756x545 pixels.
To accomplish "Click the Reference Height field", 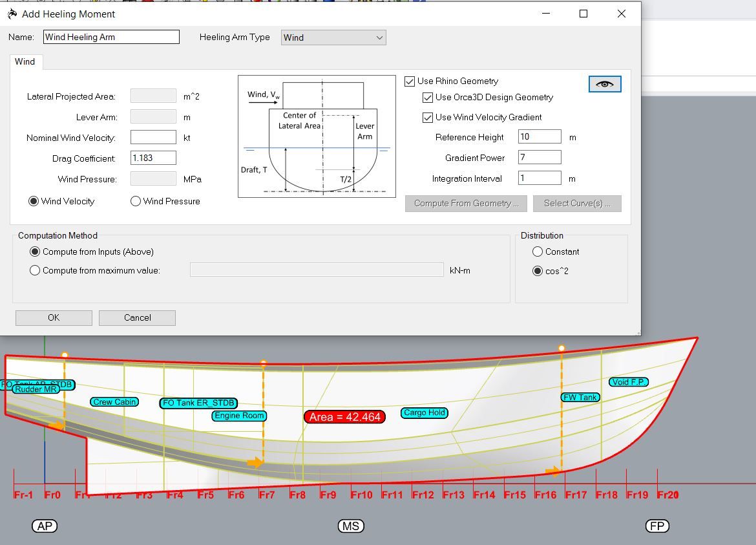I will click(x=540, y=136).
